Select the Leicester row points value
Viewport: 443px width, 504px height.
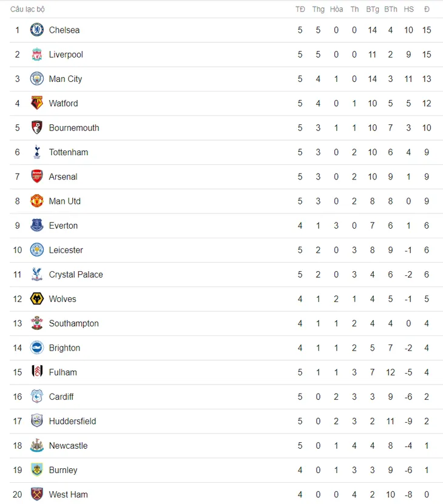pyautogui.click(x=427, y=250)
